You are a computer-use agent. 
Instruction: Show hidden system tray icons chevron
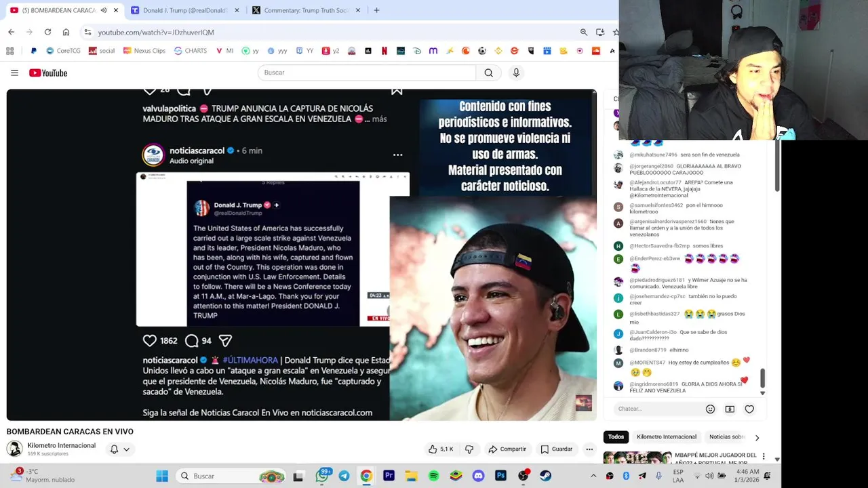tap(593, 476)
